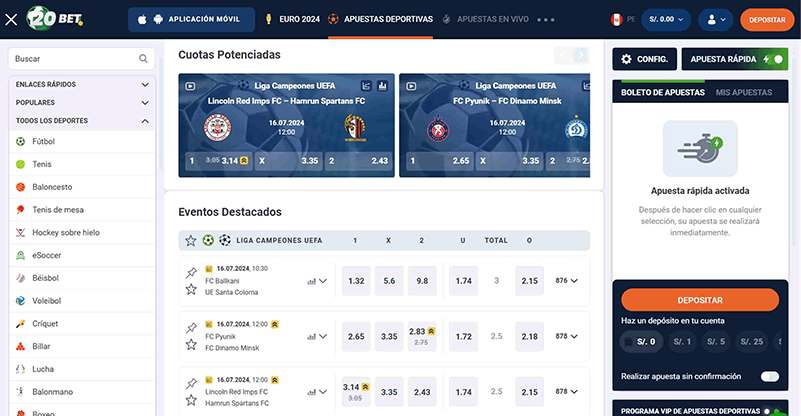Expand stats dropdown for Lincoln Red Imps match

point(317,392)
